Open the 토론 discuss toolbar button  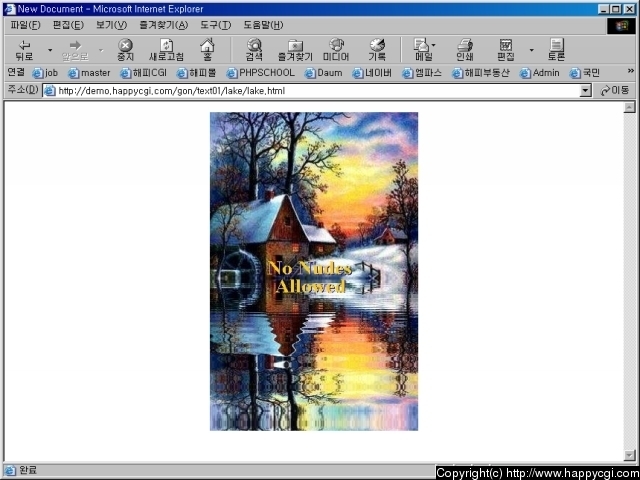click(x=556, y=50)
